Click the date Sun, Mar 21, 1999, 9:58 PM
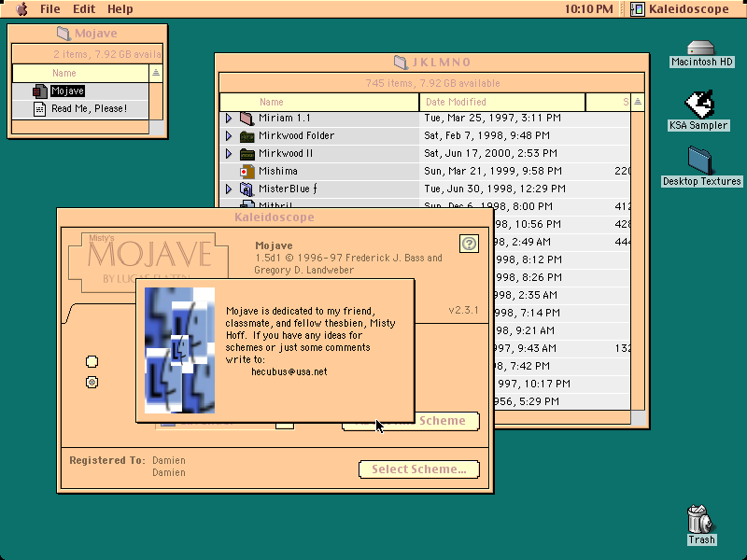This screenshot has width=747, height=560. 493,171
